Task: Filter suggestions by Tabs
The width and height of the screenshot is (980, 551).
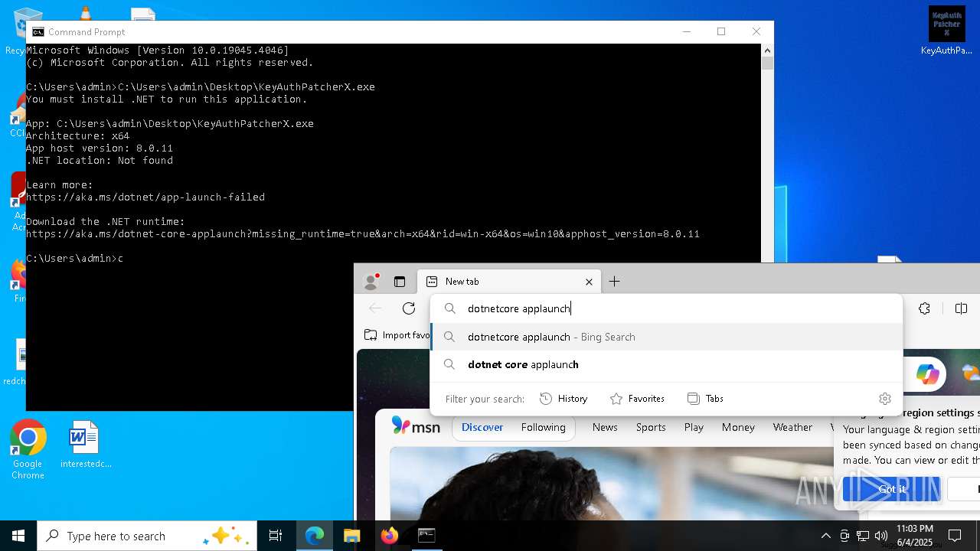Action: click(x=705, y=399)
